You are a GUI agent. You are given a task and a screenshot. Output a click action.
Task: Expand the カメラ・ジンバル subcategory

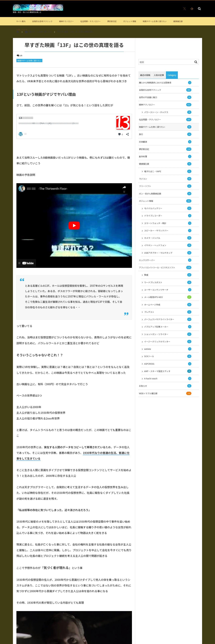152,238
